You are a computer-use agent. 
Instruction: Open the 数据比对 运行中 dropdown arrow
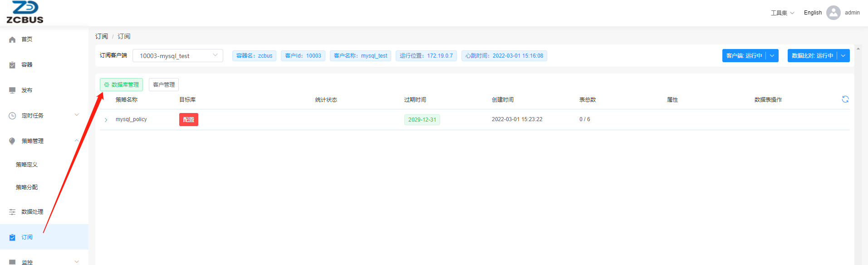pyautogui.click(x=843, y=56)
